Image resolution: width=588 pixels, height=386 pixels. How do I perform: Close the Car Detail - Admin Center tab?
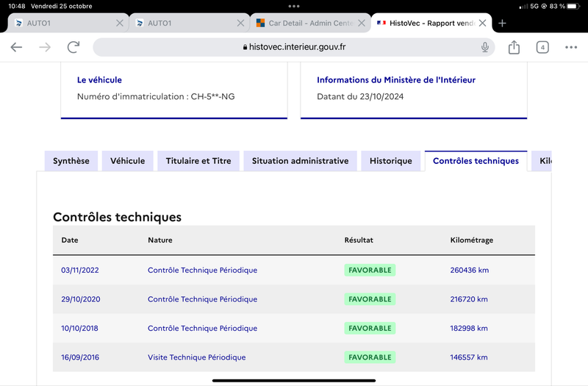pyautogui.click(x=362, y=24)
